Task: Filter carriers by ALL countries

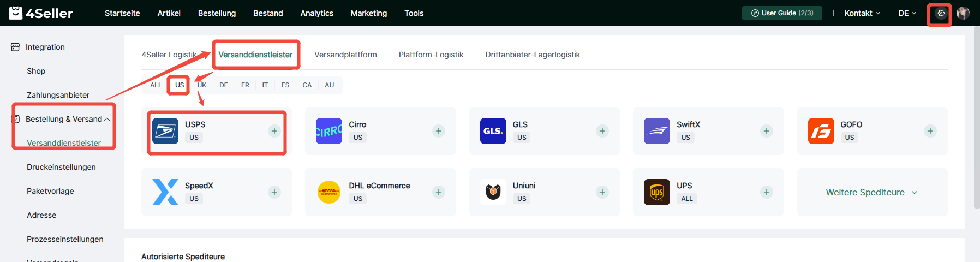Action: pyautogui.click(x=156, y=85)
